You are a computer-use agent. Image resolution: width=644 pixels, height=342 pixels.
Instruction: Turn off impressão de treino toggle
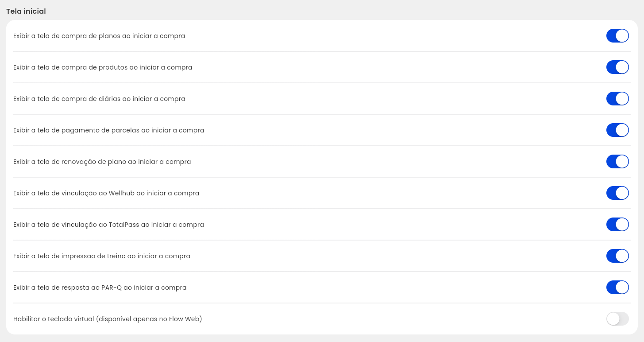pos(617,256)
